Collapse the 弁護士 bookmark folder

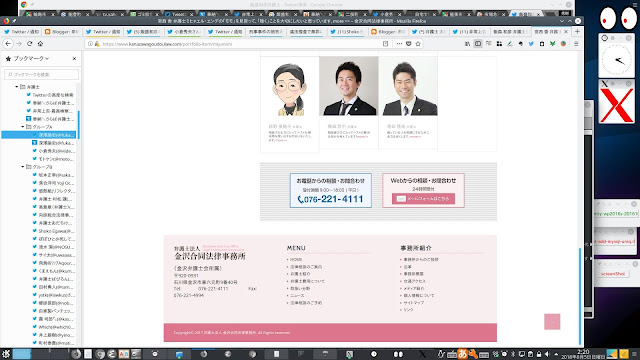[17, 87]
